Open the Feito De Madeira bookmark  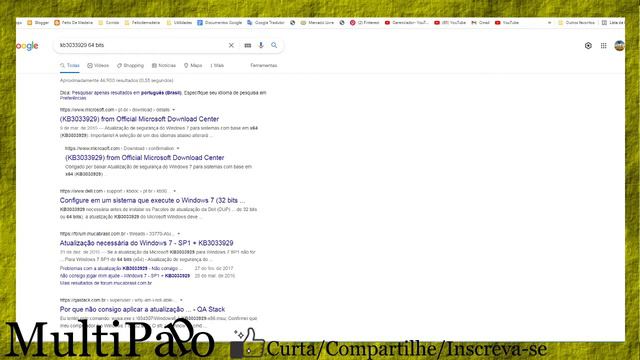coord(73,23)
